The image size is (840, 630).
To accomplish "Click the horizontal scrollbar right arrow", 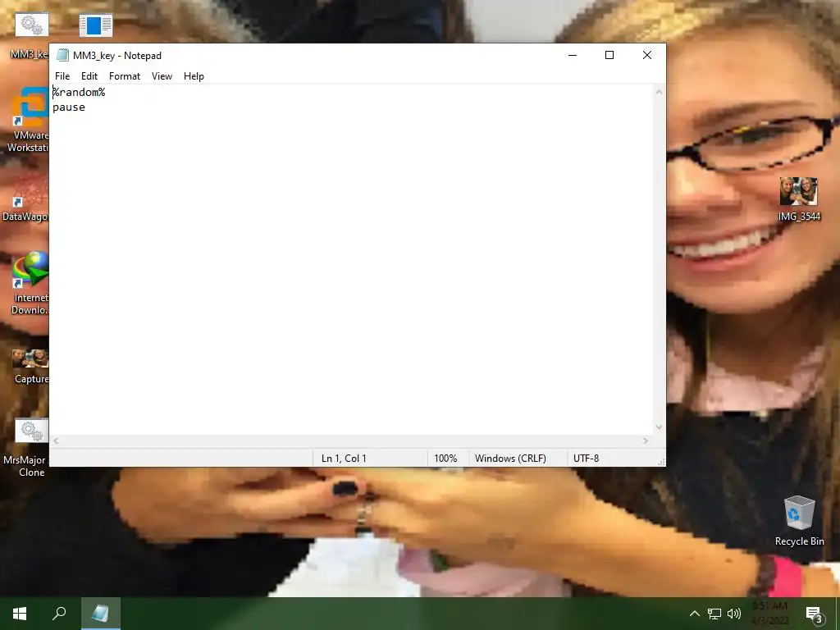I will (x=646, y=441).
